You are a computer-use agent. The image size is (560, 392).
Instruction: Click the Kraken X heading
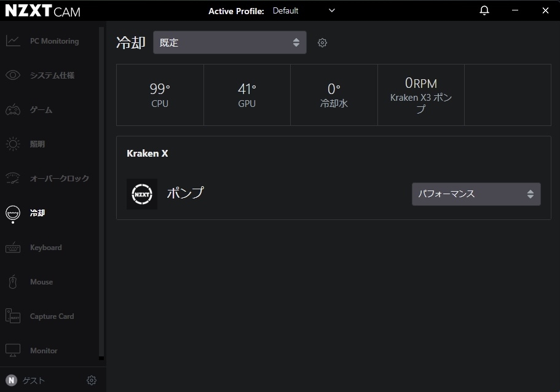pos(147,154)
